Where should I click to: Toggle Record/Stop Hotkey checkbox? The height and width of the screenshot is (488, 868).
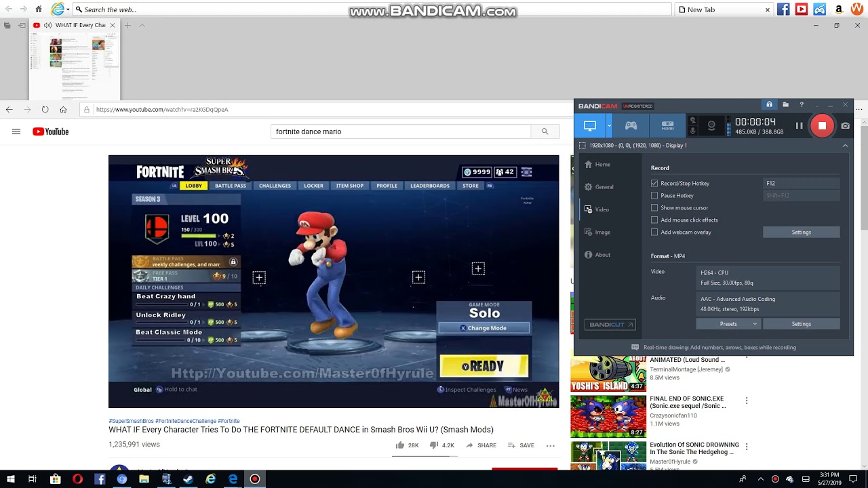click(x=654, y=184)
